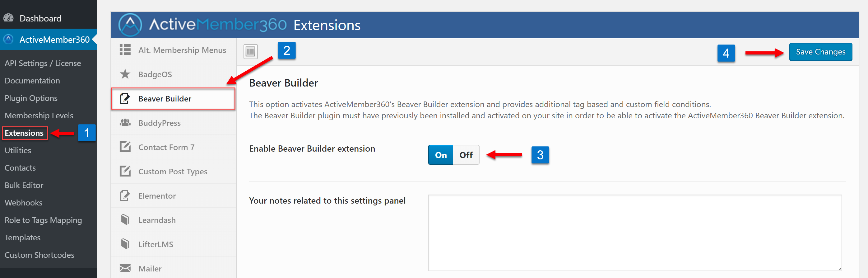Open Role to Tags Mapping menu
The width and height of the screenshot is (868, 278).
tap(44, 220)
